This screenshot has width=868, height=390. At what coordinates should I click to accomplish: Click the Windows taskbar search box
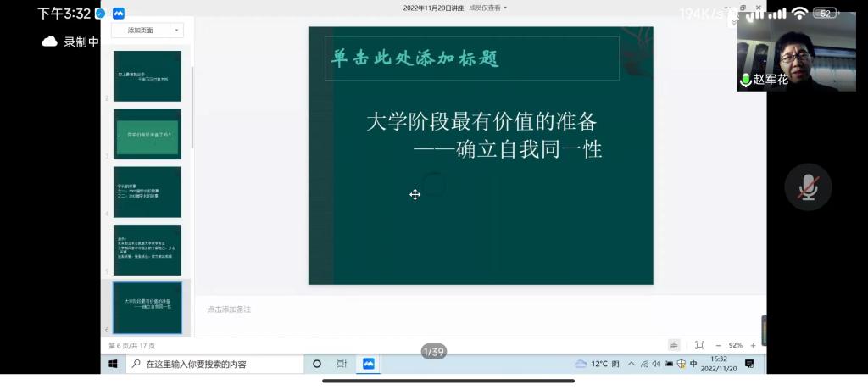[x=215, y=364]
